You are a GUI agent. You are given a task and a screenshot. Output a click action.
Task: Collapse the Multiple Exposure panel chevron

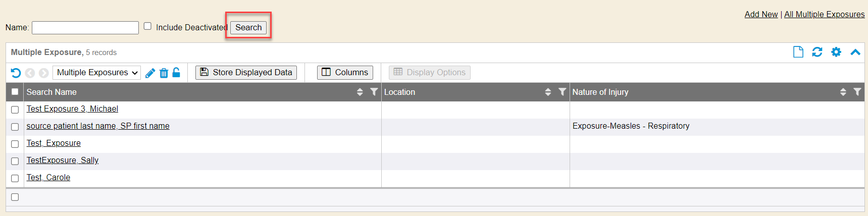coord(855,52)
